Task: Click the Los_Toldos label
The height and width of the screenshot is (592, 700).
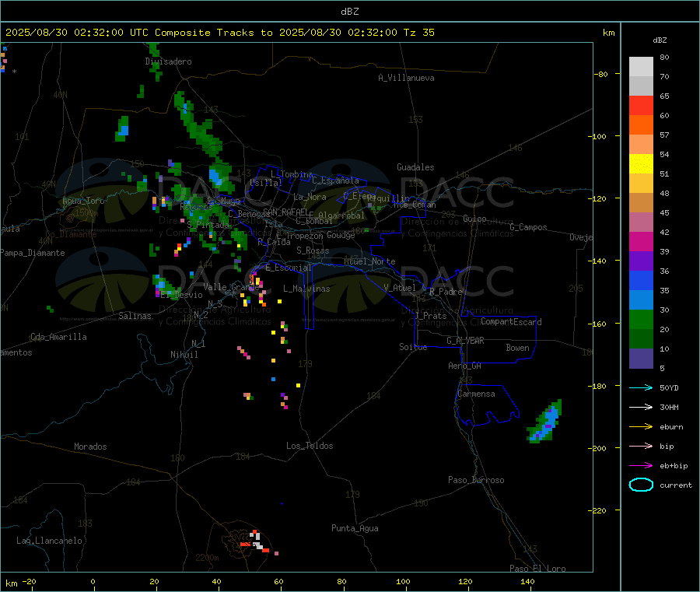Action: pyautogui.click(x=310, y=446)
